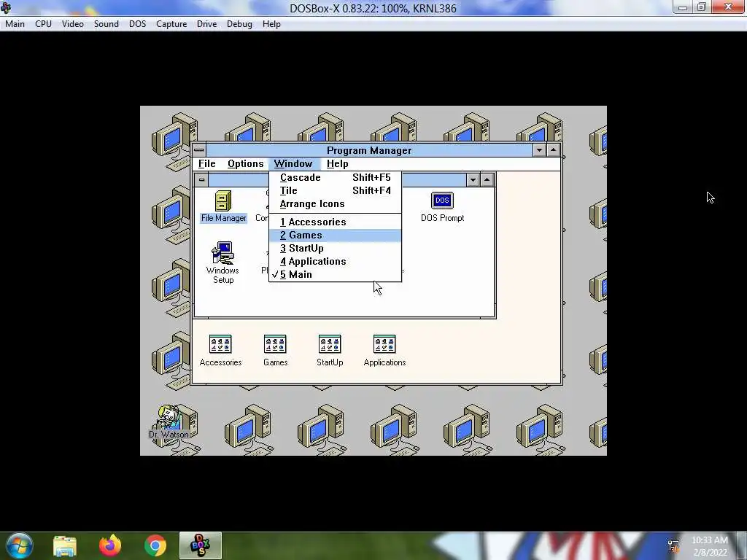
Task: Open the DOSBox-X Debug menu
Action: [239, 24]
